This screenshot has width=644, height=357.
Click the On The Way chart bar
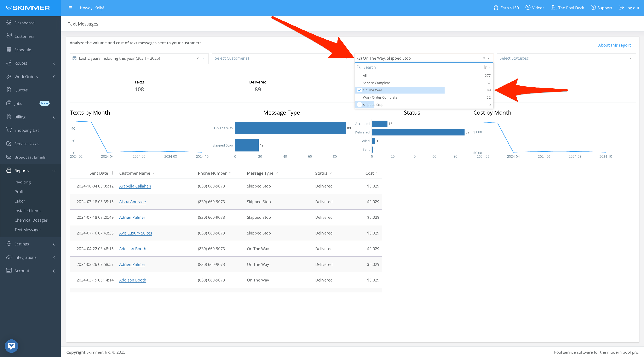(x=290, y=128)
